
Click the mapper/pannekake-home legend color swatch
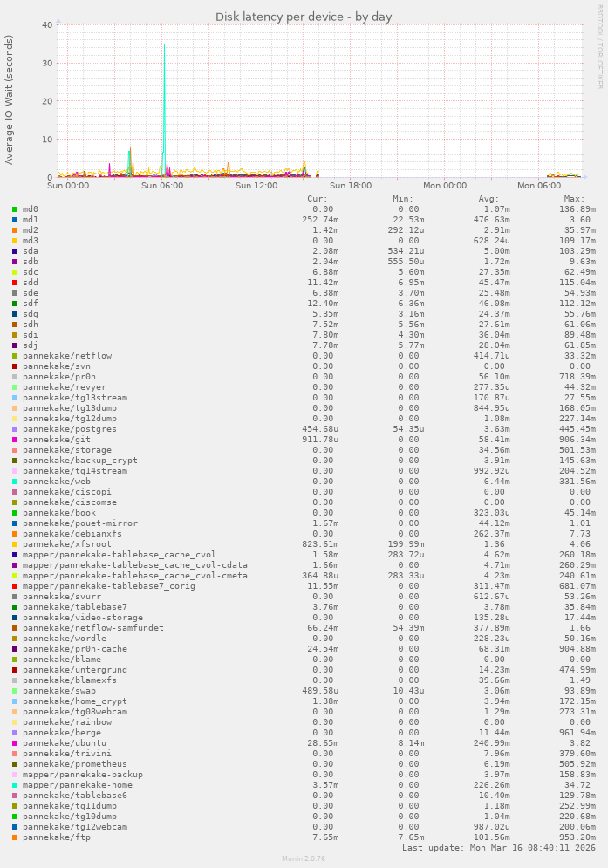pos(15,785)
